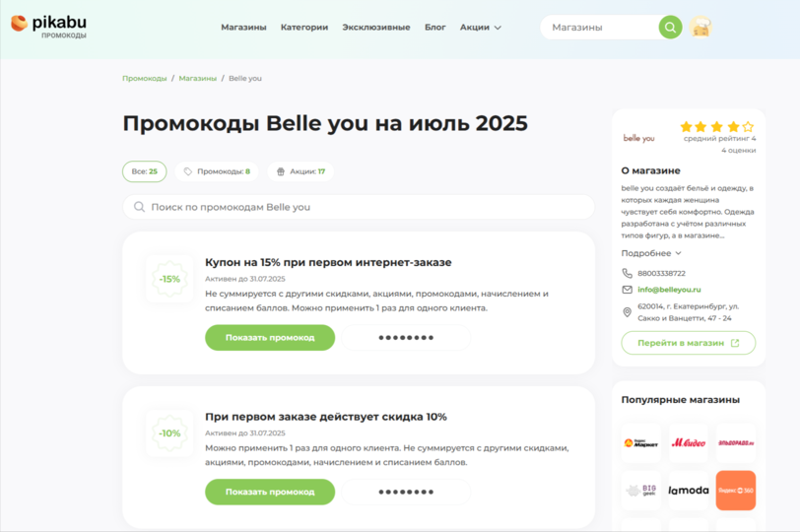Click the star rating row
This screenshot has width=800, height=532.
coord(717,126)
